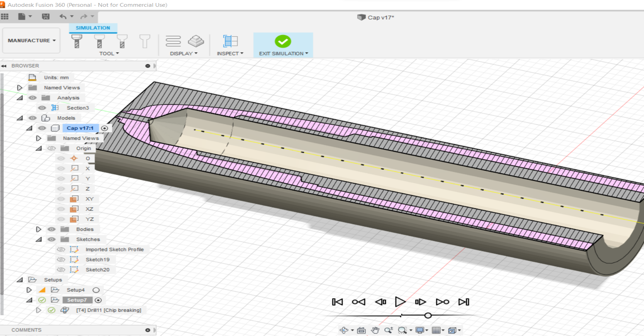Click the Zoom Window fit icon
The image size is (644, 336).
coord(402,330)
